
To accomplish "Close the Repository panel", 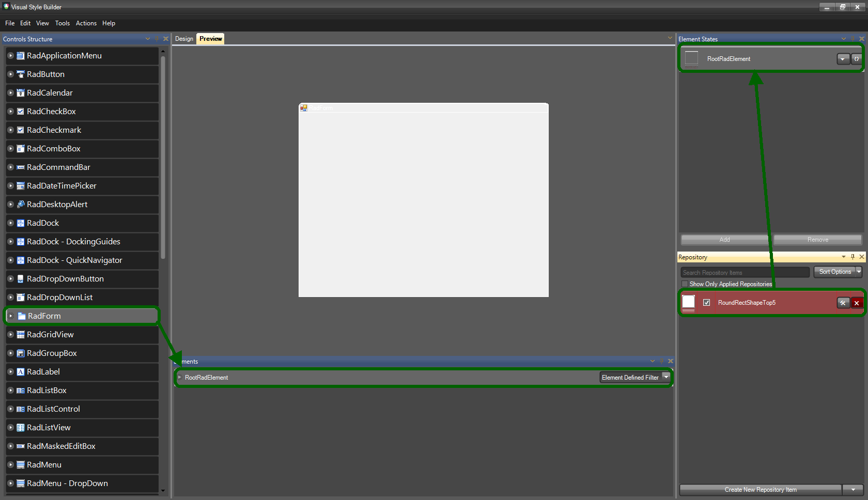I will click(x=861, y=257).
